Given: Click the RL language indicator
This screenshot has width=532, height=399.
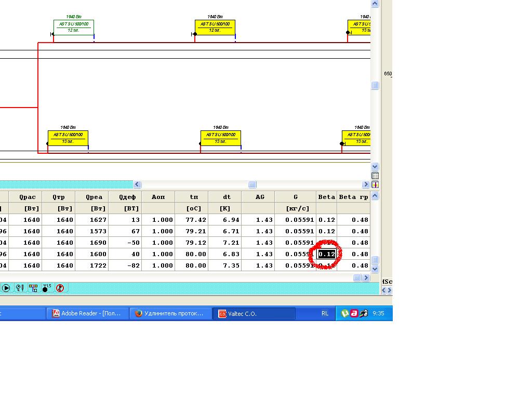Looking at the screenshot, I should [325, 313].
